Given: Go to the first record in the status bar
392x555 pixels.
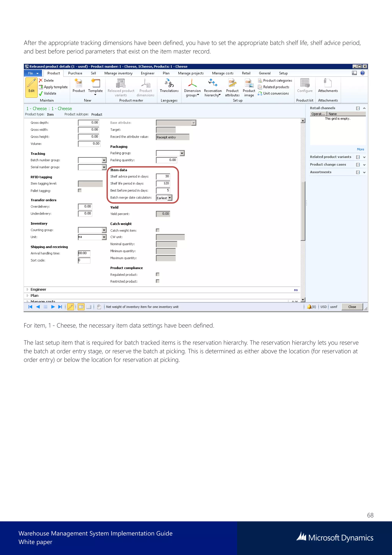Looking at the screenshot, I should (x=30, y=307).
